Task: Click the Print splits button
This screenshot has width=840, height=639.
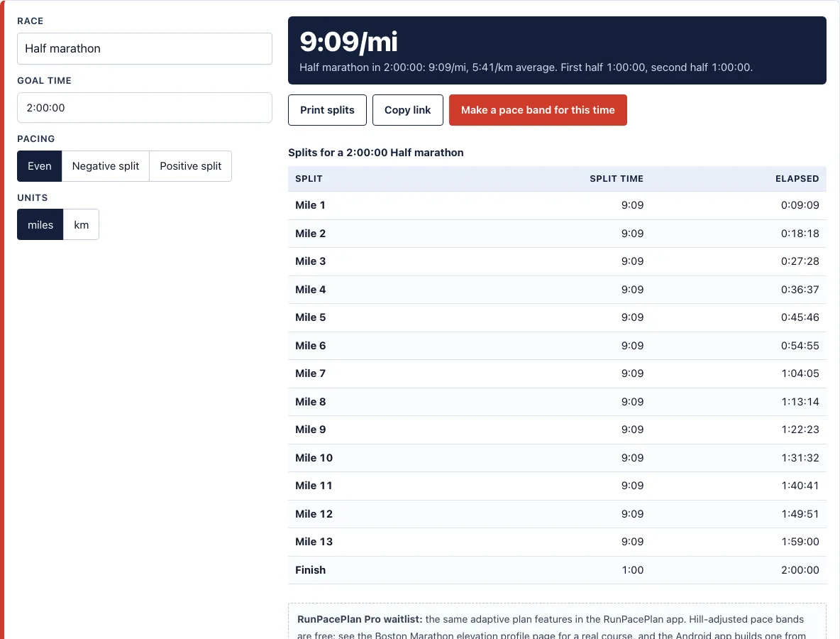Action: tap(327, 110)
